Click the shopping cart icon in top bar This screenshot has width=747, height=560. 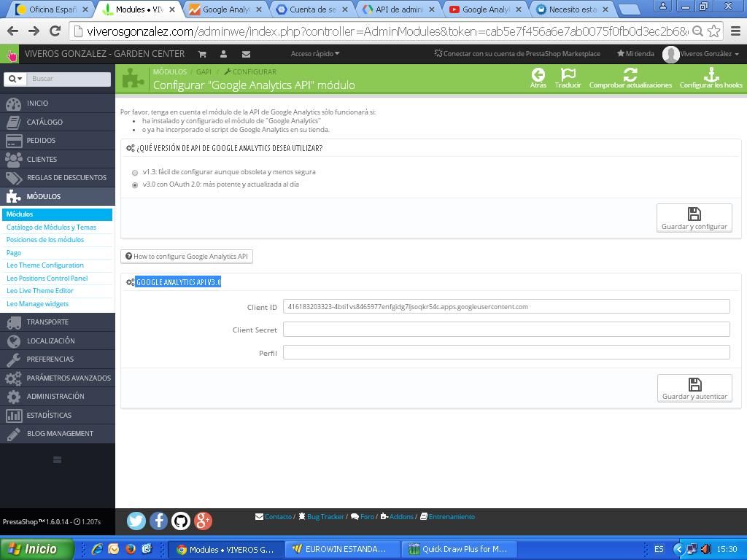click(x=202, y=54)
